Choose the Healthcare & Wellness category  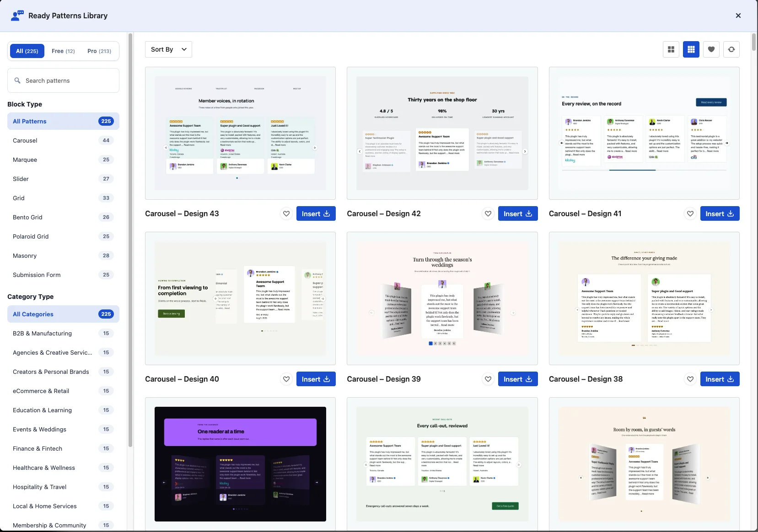click(x=63, y=468)
